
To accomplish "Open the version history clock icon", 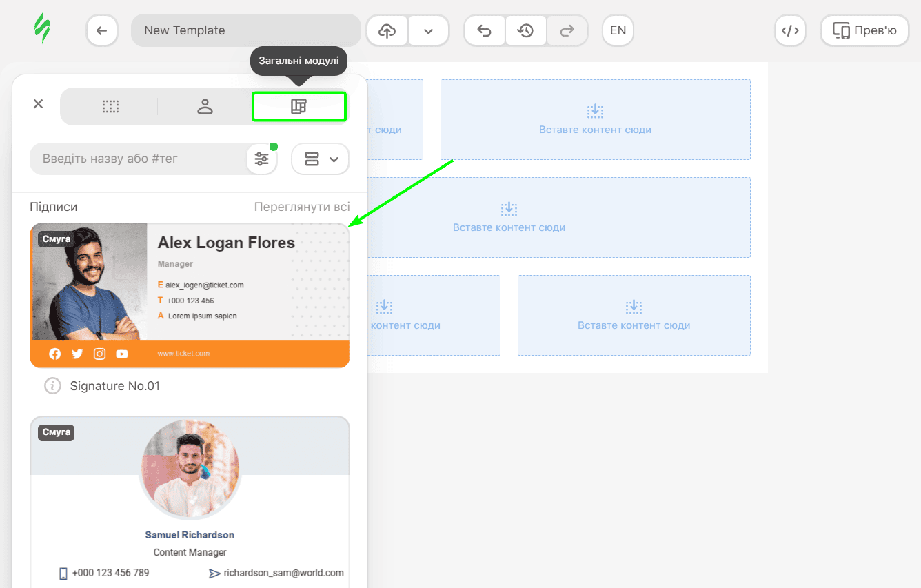I will coord(526,30).
